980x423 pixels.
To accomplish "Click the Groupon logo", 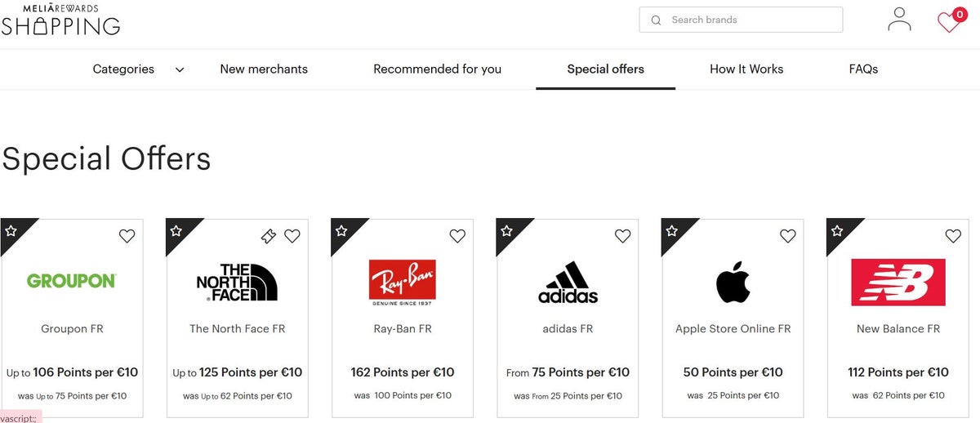I will pos(72,281).
